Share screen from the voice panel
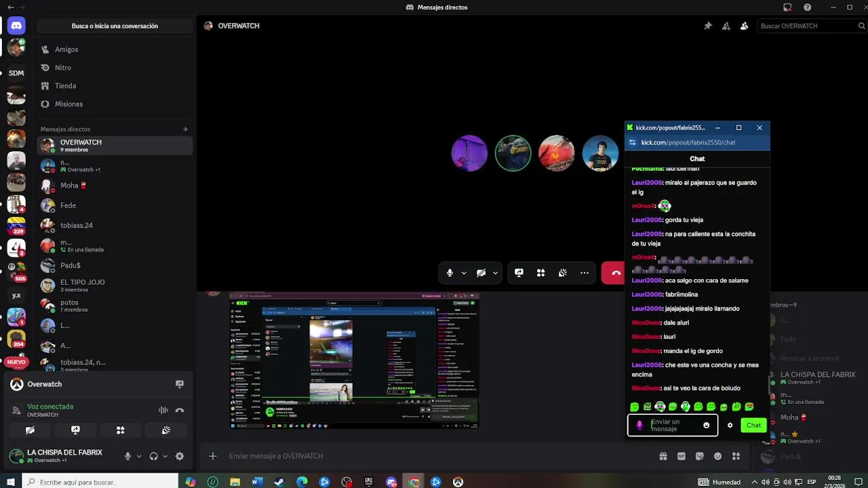868x488 pixels. (x=75, y=430)
